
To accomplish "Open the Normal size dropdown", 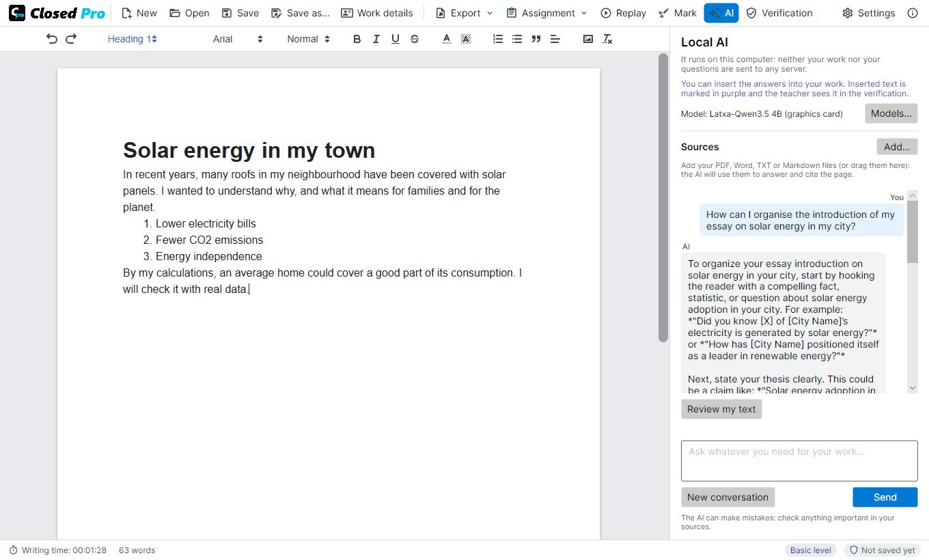I will pyautogui.click(x=309, y=39).
